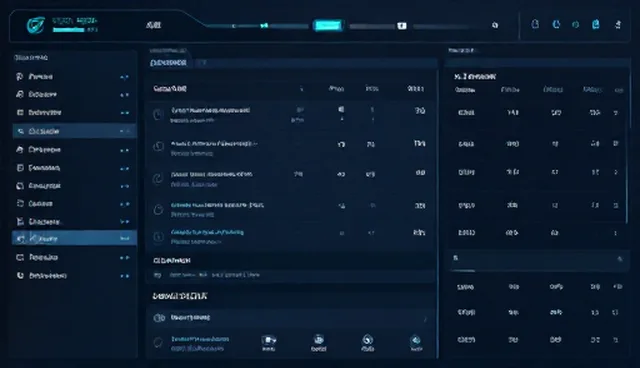
Task: Expand the chevron on lower center section header
Action: point(424,319)
